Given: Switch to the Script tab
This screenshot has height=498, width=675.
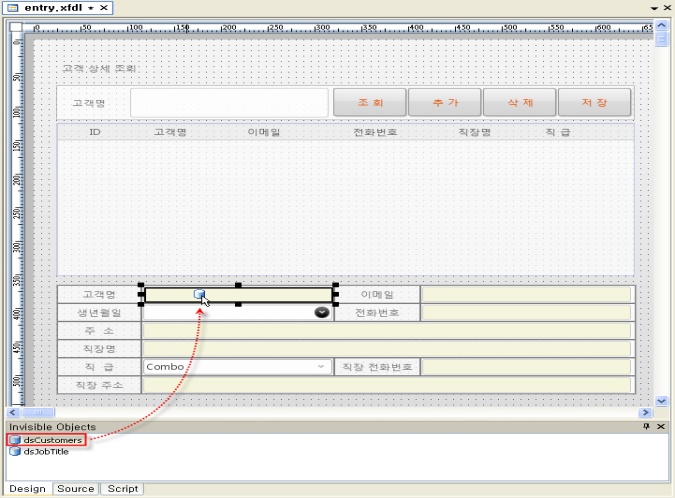Looking at the screenshot, I should coord(122,489).
